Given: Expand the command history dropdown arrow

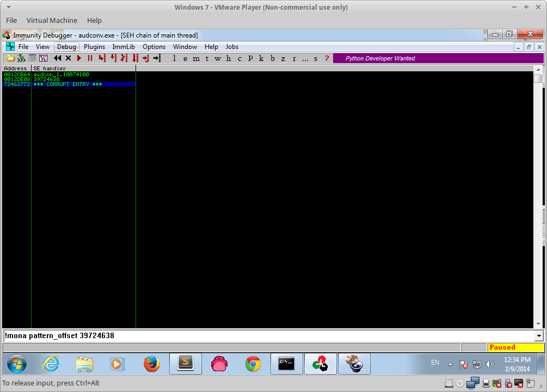Looking at the screenshot, I should coord(539,336).
